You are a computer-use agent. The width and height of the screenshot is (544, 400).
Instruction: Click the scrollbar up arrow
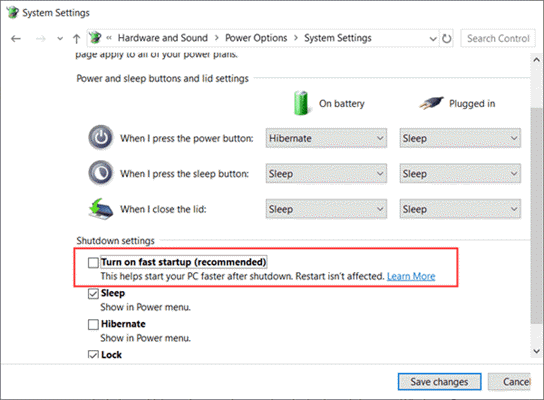(536, 60)
